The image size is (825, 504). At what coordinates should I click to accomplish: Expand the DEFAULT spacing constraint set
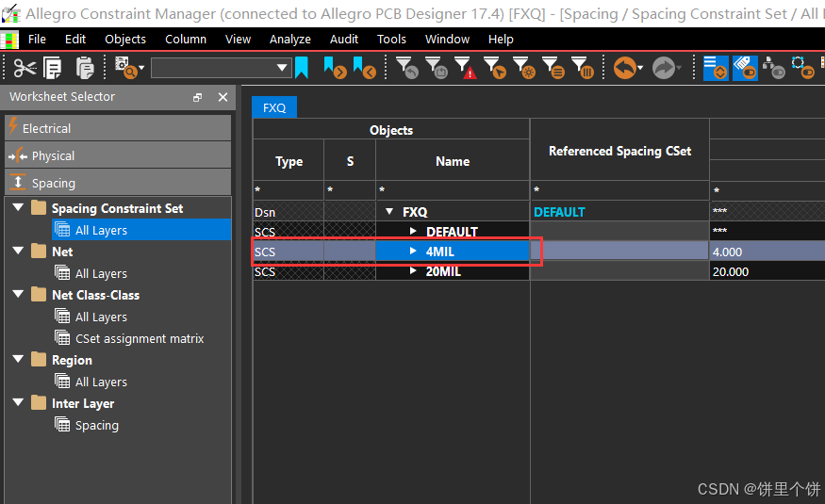pyautogui.click(x=413, y=231)
